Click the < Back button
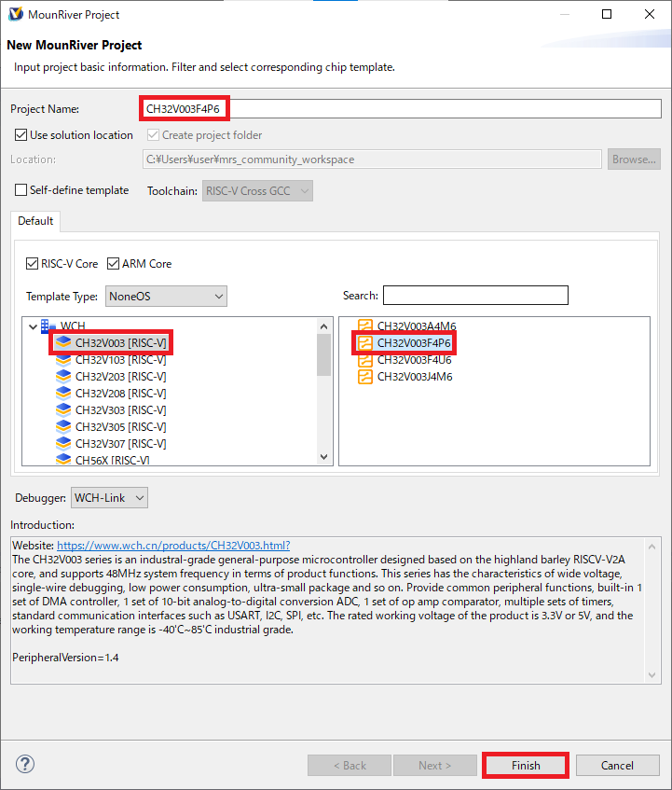The width and height of the screenshot is (672, 790). tap(350, 766)
